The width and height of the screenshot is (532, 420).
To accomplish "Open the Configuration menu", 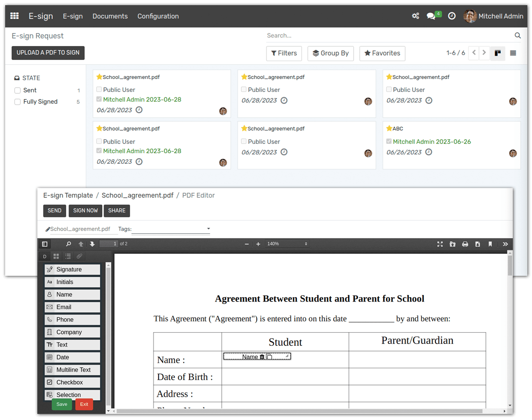I will (158, 16).
